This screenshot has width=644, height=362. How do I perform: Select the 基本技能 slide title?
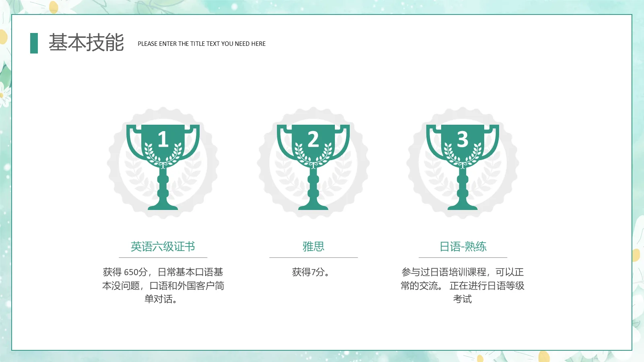[86, 43]
